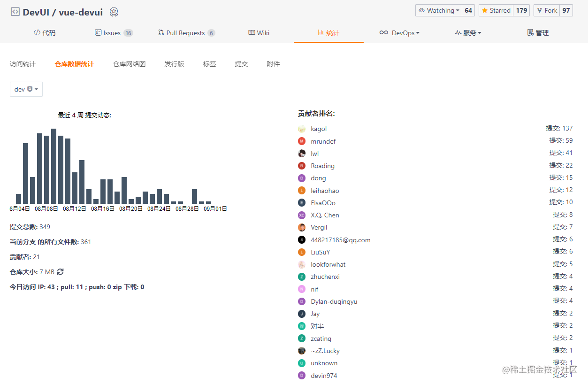The image size is (588, 385).
Task: Click ElsaOOo's dark avatar
Action: [x=302, y=203]
